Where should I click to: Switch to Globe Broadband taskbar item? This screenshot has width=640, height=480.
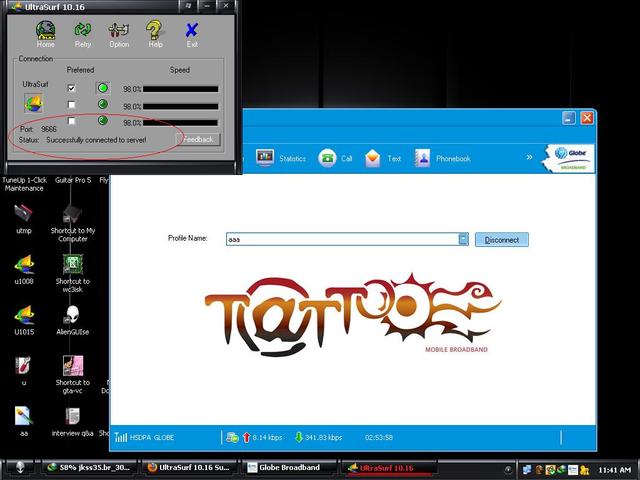(x=289, y=468)
